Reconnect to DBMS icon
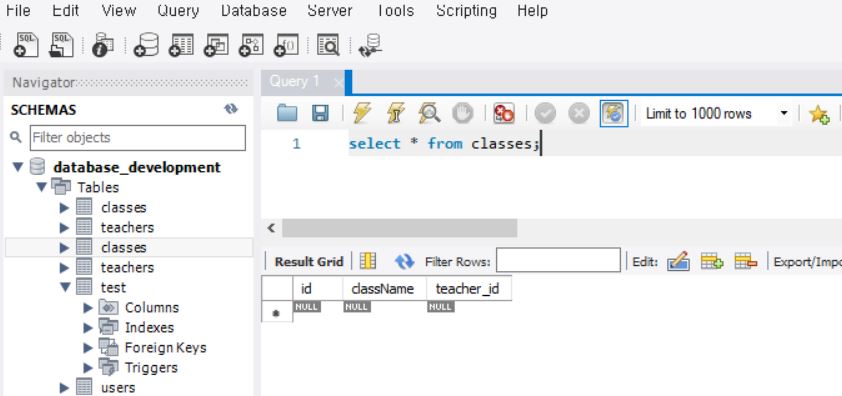842x396 pixels. tap(371, 45)
